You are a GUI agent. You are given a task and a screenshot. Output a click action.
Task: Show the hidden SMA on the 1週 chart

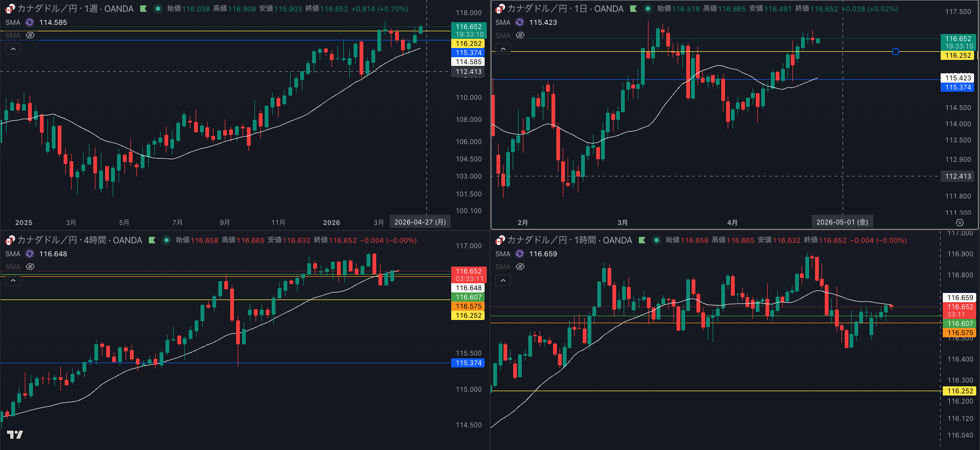(x=30, y=35)
